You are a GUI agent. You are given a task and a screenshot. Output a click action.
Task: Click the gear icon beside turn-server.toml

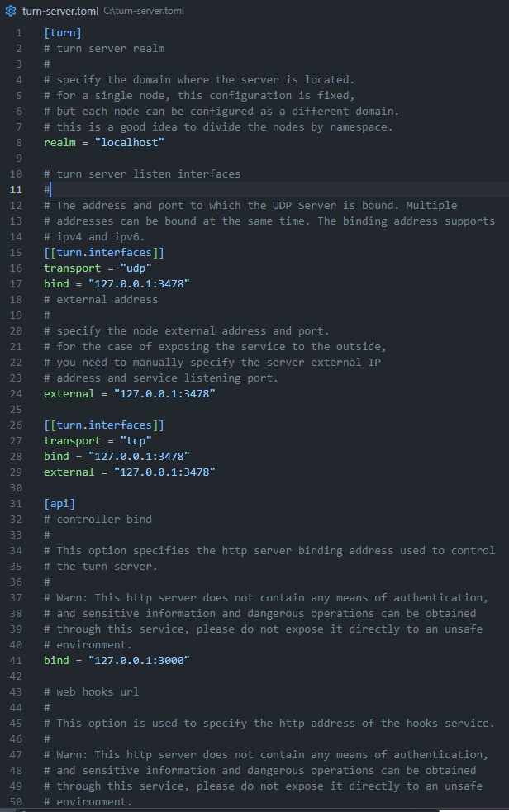11,11
